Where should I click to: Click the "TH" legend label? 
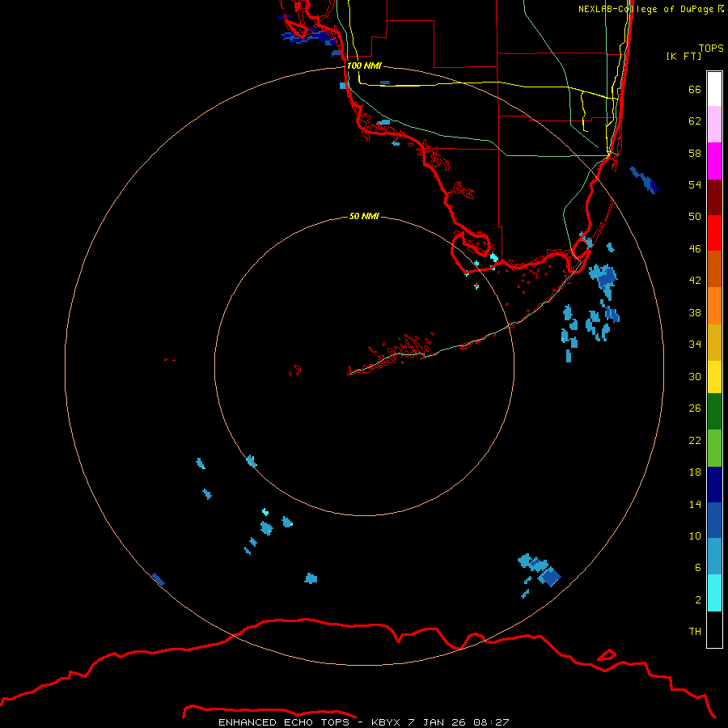pyautogui.click(x=695, y=632)
